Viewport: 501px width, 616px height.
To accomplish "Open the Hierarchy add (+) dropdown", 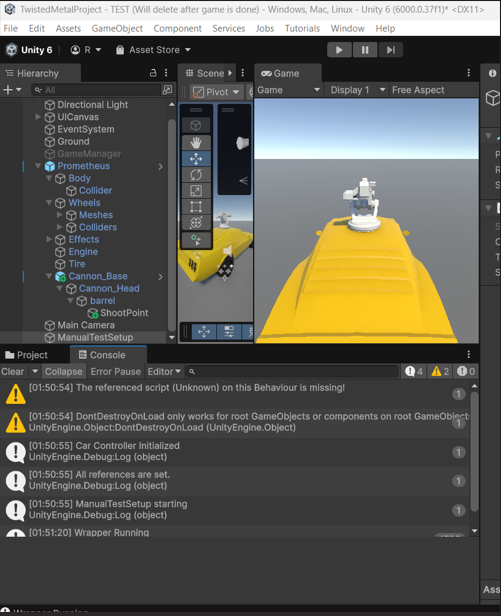I will click(12, 90).
